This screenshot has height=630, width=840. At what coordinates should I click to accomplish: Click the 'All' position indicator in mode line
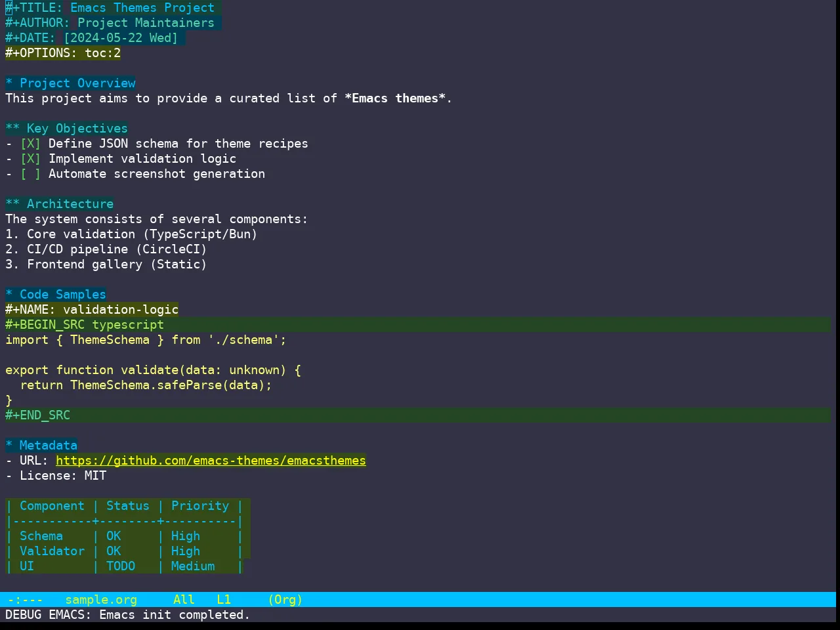point(184,600)
